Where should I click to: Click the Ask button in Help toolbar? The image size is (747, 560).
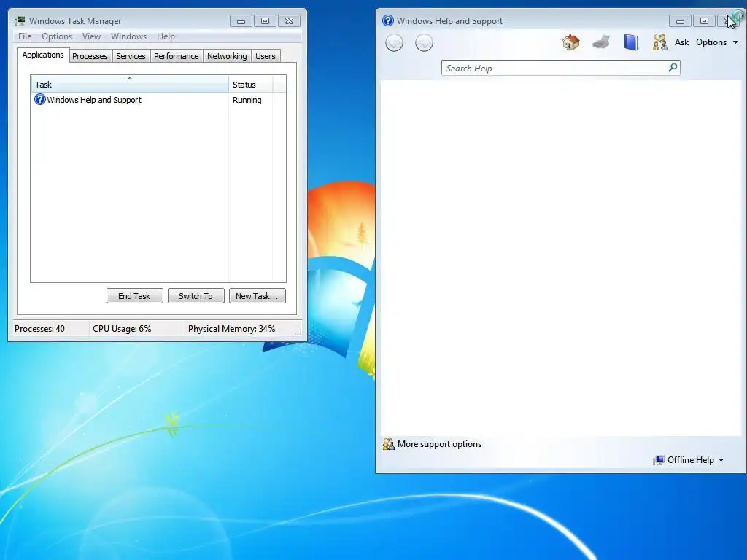click(681, 42)
